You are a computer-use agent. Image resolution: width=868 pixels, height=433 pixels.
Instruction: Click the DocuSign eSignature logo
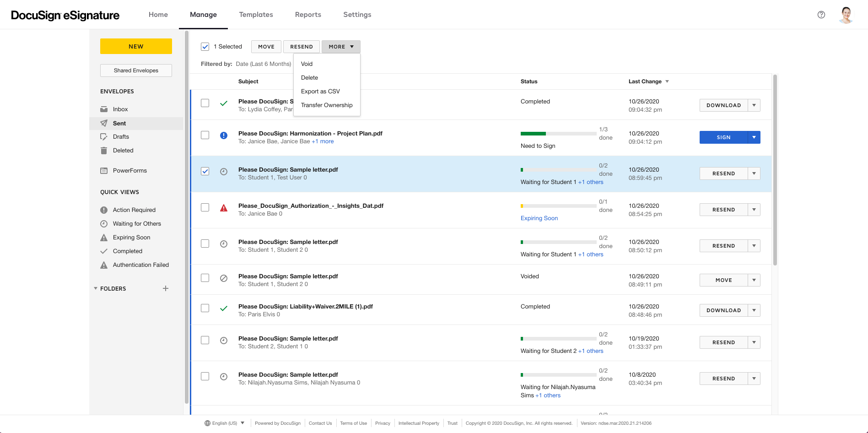65,15
